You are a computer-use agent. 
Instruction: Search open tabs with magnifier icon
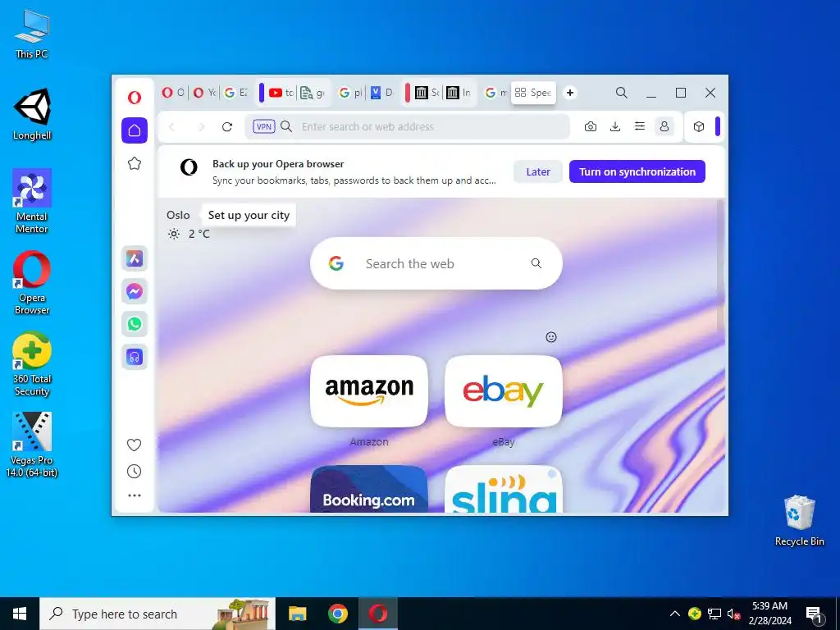[x=622, y=93]
